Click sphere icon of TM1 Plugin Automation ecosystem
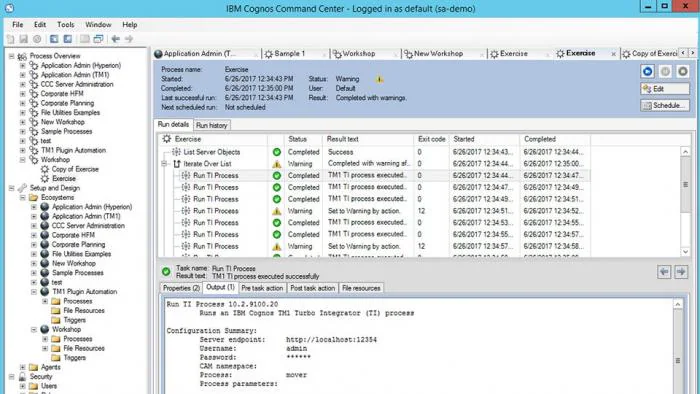700x394 pixels. [x=45, y=291]
